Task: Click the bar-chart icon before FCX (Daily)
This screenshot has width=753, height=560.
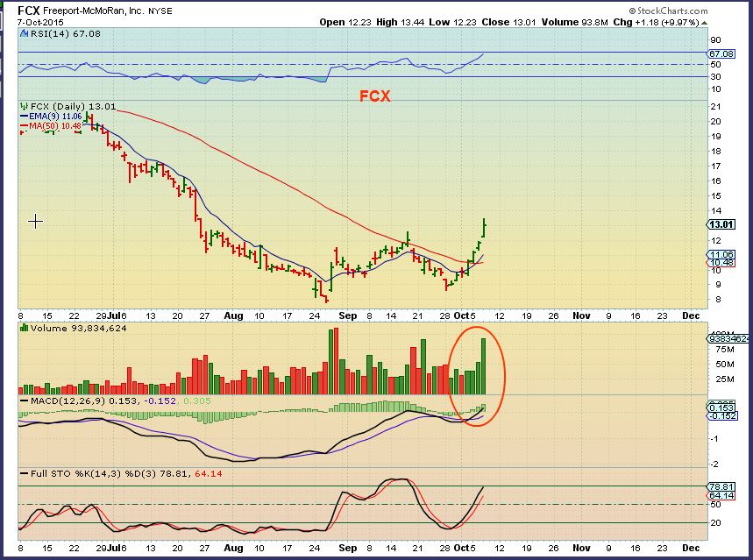Action: point(24,106)
